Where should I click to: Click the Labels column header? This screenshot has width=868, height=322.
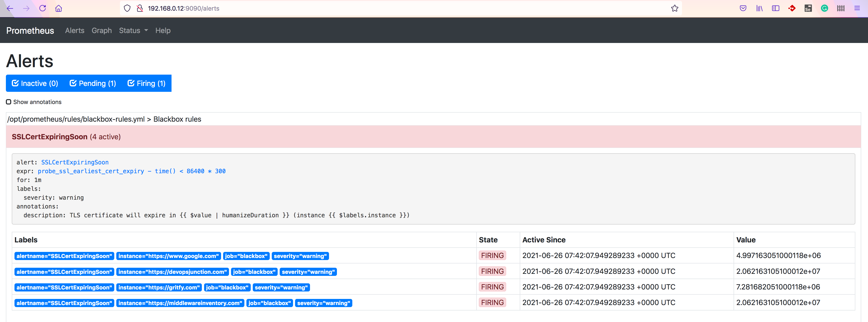[26, 240]
